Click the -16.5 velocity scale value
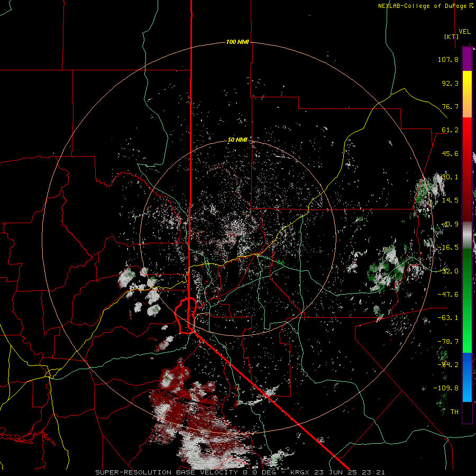The image size is (476, 476). click(x=448, y=248)
